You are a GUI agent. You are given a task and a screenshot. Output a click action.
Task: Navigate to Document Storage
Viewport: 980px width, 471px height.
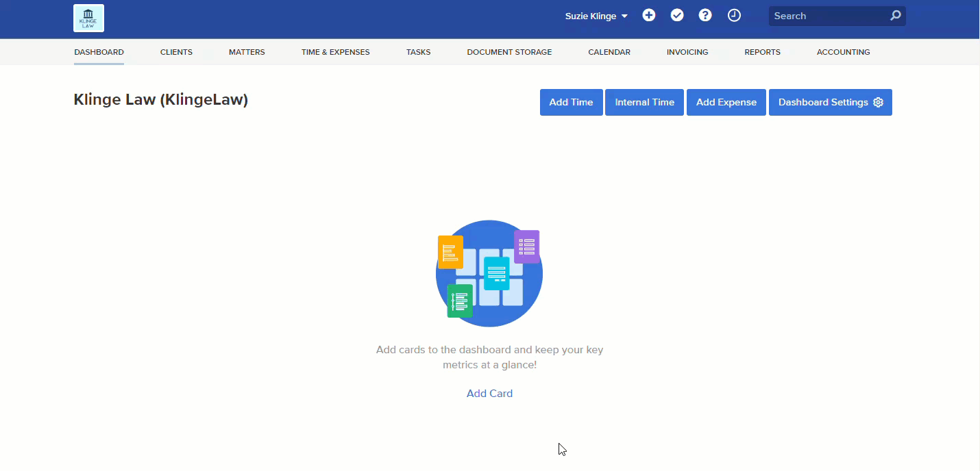coord(509,52)
